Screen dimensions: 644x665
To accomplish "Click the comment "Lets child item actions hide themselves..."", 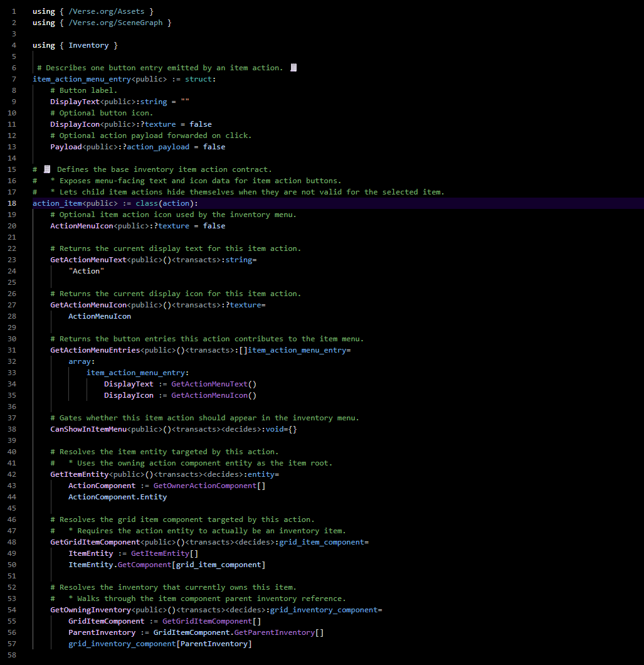I will click(x=252, y=192).
